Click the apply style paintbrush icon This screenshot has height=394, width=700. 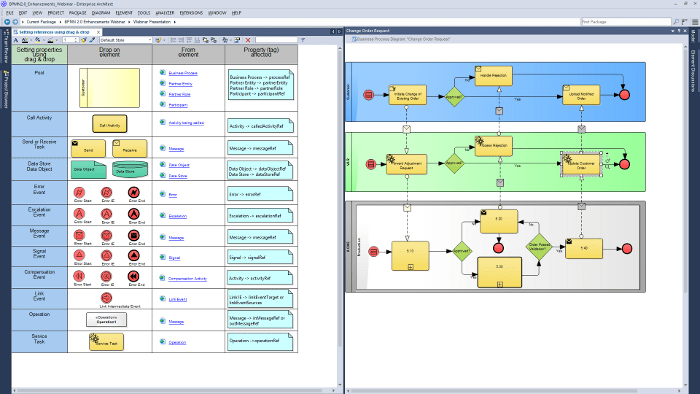(x=83, y=40)
